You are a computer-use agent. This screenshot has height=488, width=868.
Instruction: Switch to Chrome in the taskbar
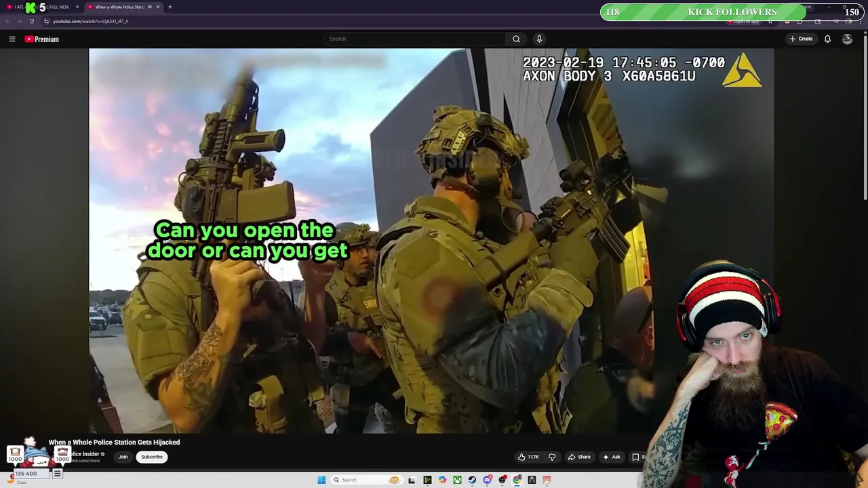[517, 480]
